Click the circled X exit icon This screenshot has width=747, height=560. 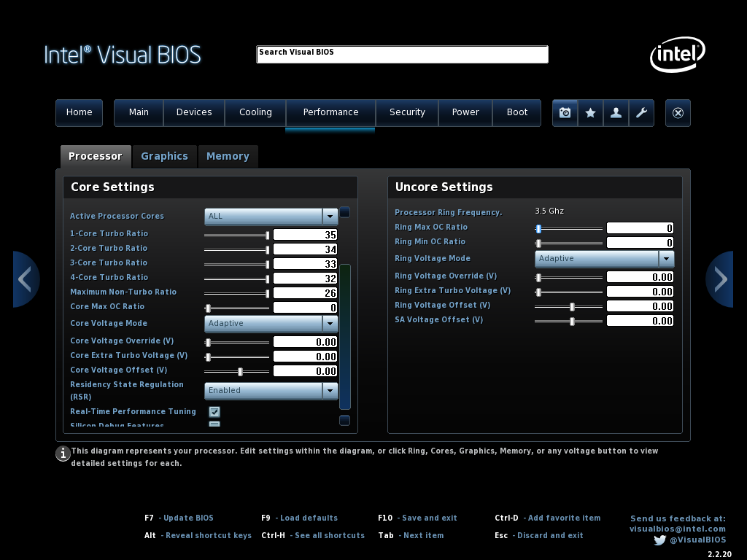click(678, 113)
